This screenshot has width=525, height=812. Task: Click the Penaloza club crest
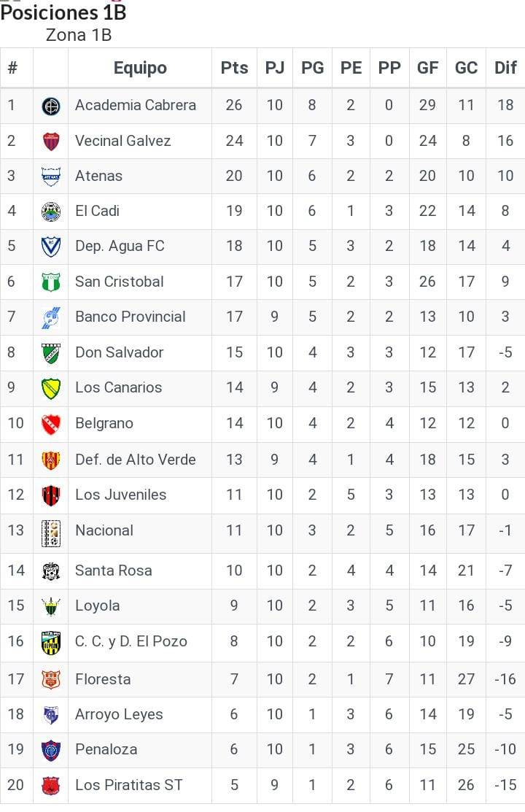(x=51, y=749)
